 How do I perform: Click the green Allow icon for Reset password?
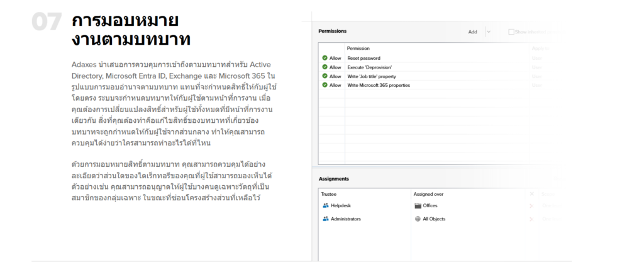pos(325,58)
